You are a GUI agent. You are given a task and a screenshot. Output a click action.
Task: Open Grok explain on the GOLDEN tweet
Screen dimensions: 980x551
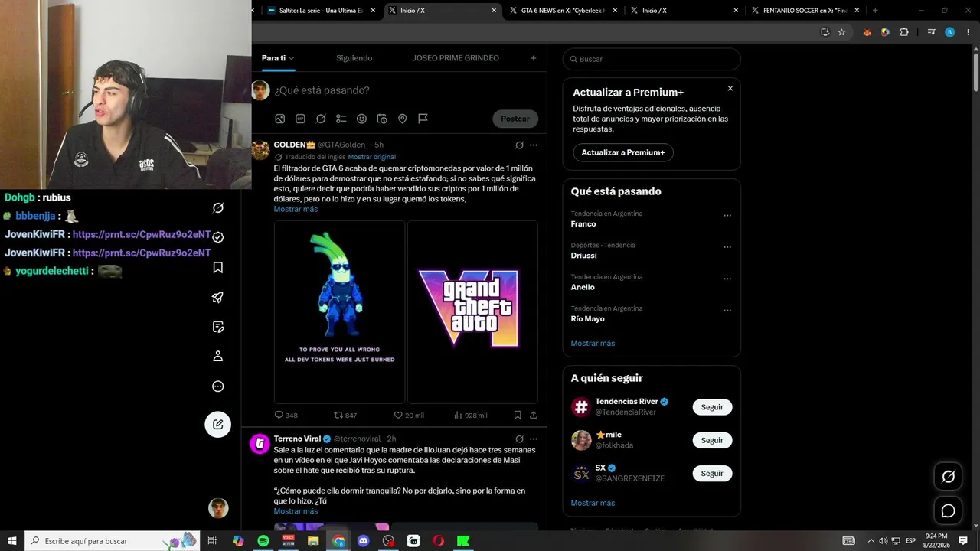click(x=519, y=145)
